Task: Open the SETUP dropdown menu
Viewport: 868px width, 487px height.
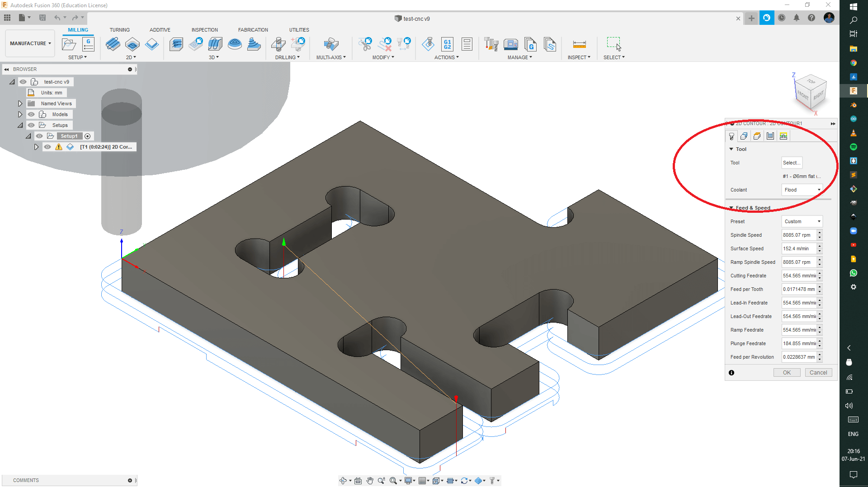Action: 77,57
